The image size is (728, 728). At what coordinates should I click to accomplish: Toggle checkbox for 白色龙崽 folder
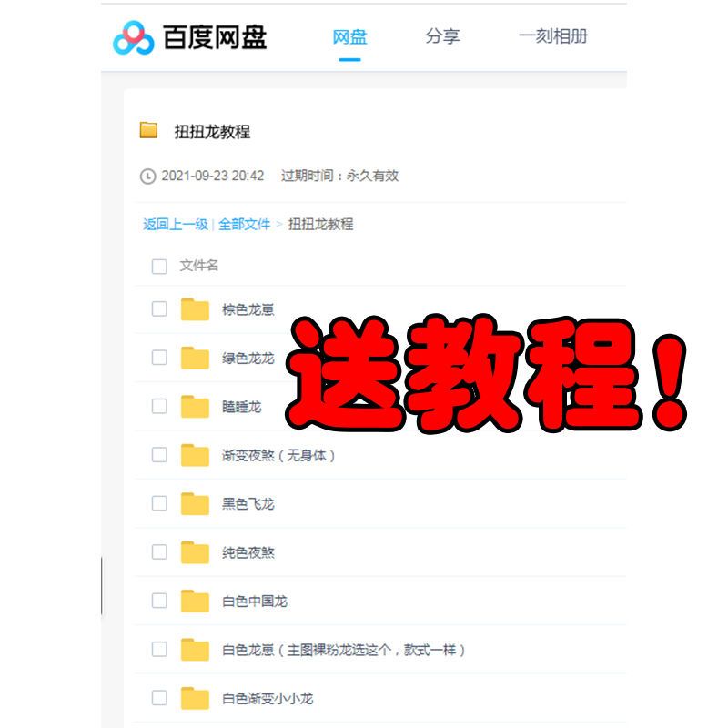coord(159,650)
